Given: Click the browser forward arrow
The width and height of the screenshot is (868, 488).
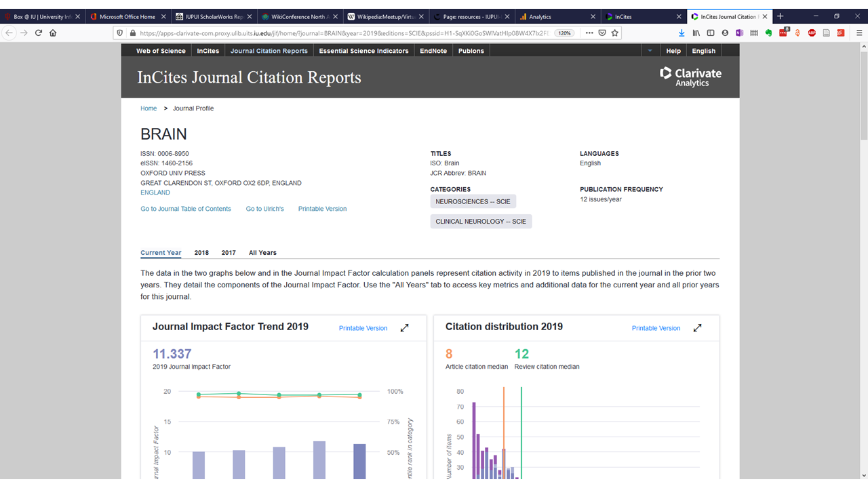Looking at the screenshot, I should [x=24, y=33].
